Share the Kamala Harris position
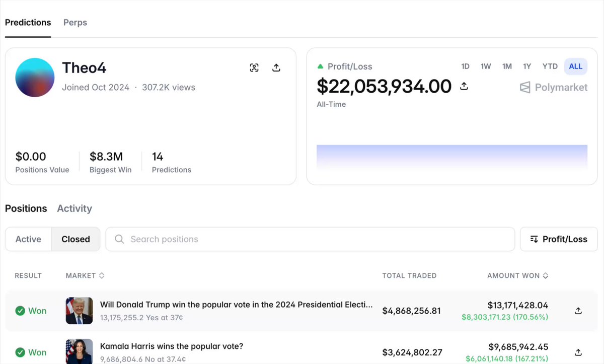 (578, 352)
